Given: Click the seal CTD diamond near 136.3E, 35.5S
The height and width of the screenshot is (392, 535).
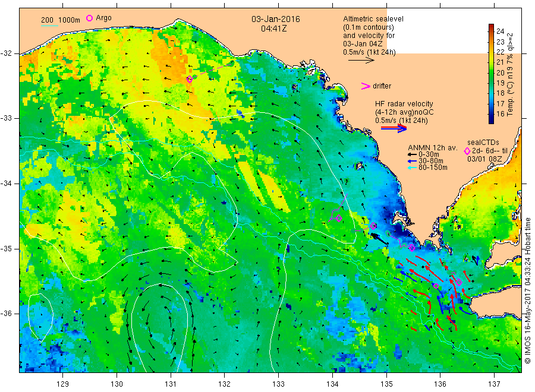Looking at the screenshot, I should [x=459, y=282].
